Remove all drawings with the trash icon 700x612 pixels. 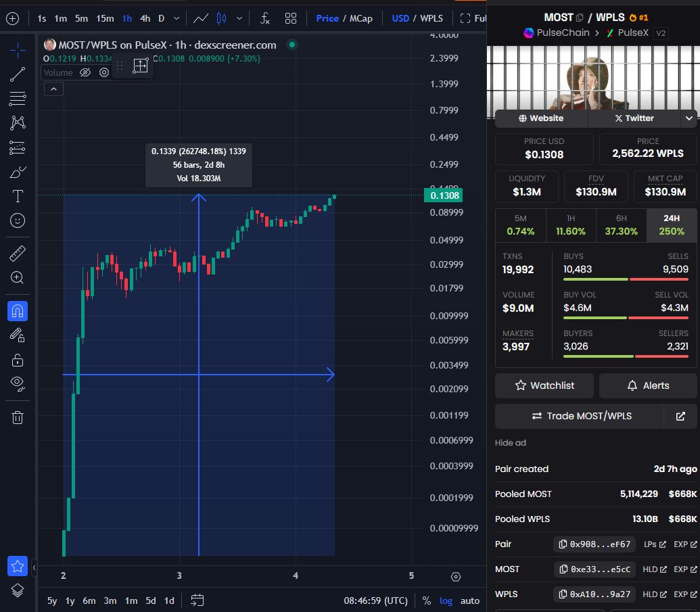(x=17, y=417)
